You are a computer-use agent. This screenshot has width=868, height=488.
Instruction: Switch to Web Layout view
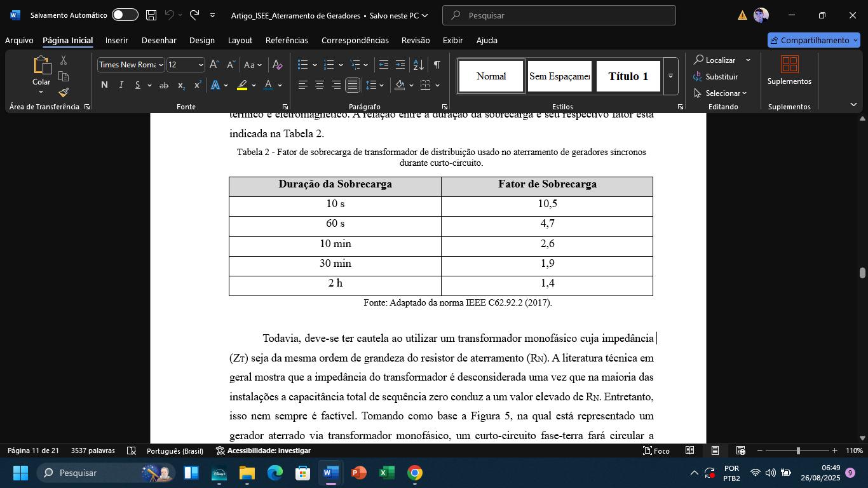tap(740, 451)
